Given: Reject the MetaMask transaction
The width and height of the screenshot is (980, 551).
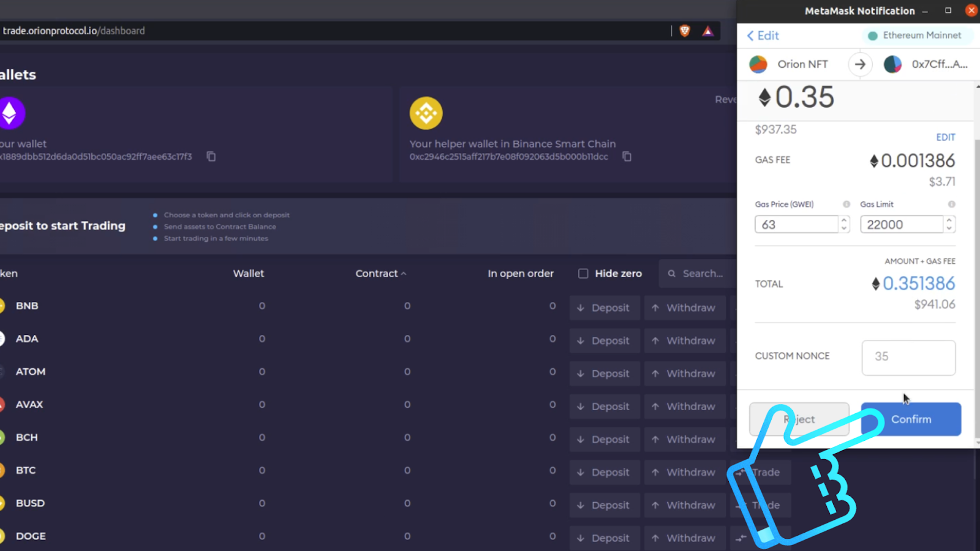Looking at the screenshot, I should click(x=799, y=419).
